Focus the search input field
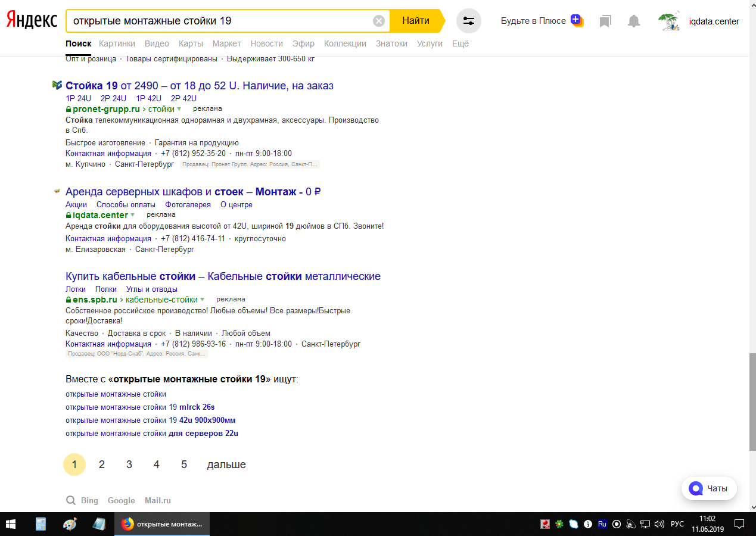 [220, 21]
